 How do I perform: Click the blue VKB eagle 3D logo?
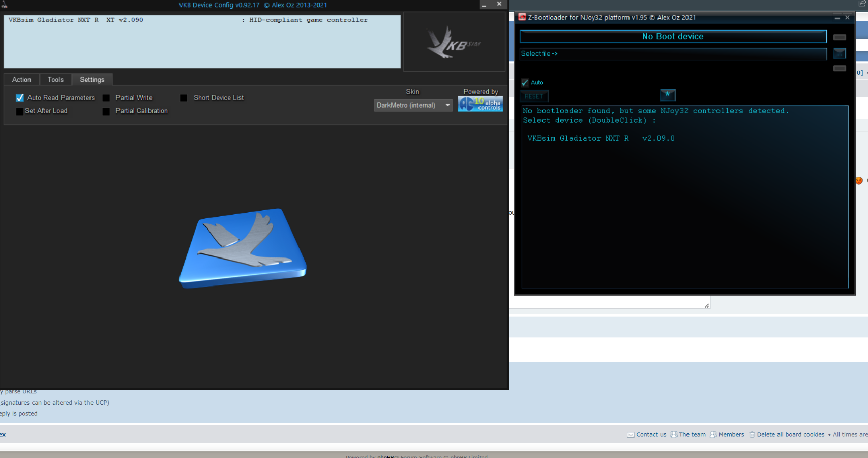pos(243,248)
